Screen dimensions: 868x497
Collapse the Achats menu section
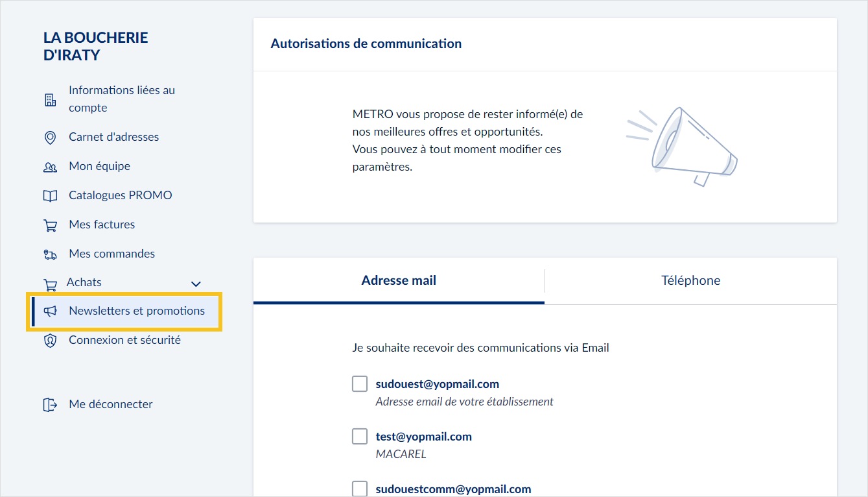(x=195, y=284)
